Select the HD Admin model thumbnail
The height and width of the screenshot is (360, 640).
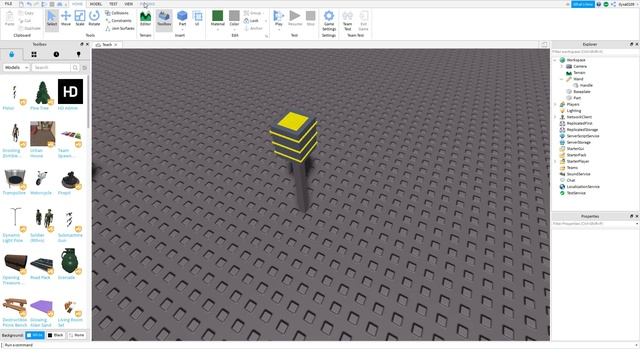[70, 92]
